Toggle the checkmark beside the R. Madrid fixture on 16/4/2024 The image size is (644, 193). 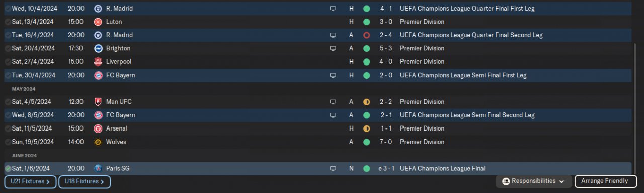tap(8, 35)
